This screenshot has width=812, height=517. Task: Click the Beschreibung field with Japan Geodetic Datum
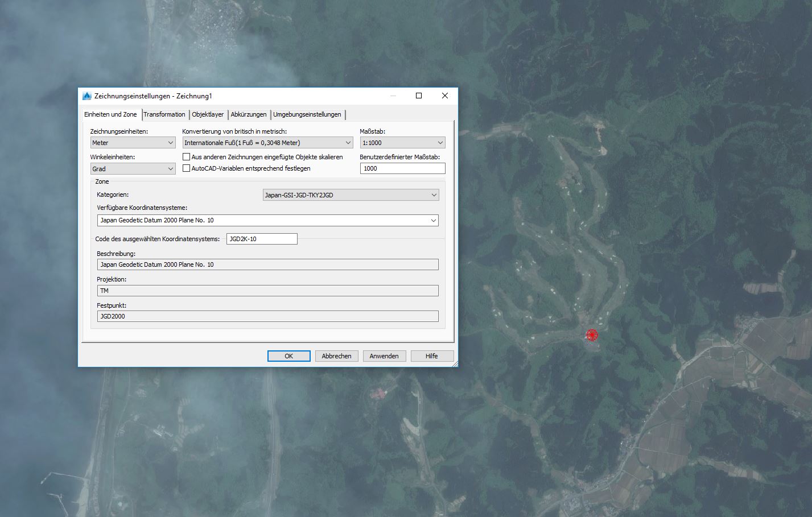pyautogui.click(x=267, y=264)
